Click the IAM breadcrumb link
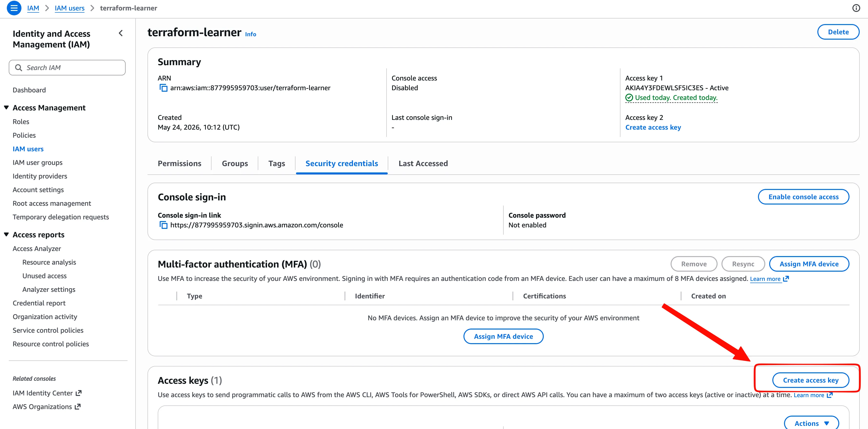 pyautogui.click(x=33, y=8)
